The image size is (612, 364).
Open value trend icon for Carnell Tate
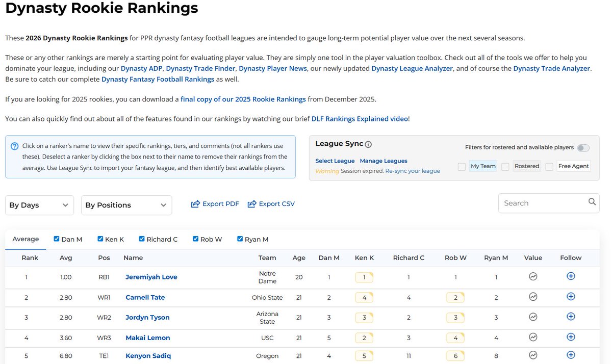coord(533,297)
